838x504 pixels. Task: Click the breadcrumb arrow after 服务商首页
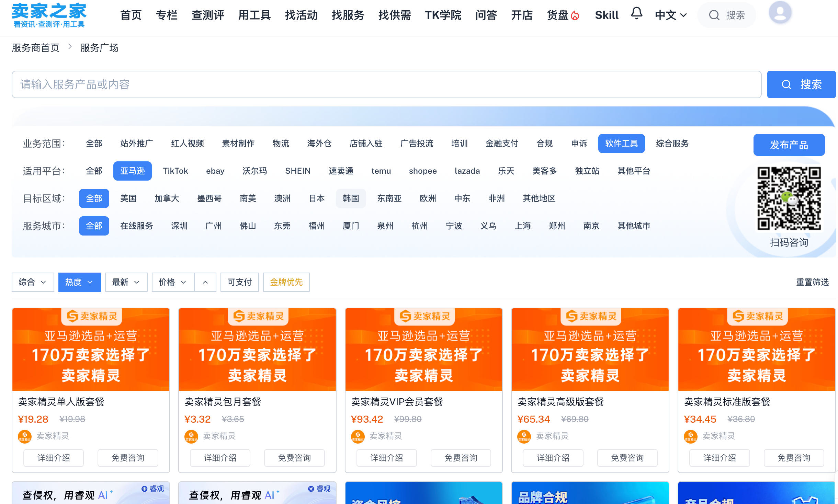[x=70, y=47]
